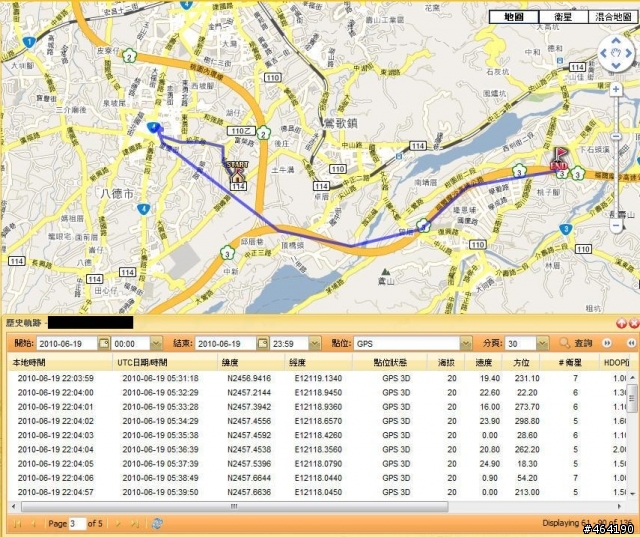640x537 pixels.
Task: Sort by the #衛星 column header
Action: click(570, 362)
